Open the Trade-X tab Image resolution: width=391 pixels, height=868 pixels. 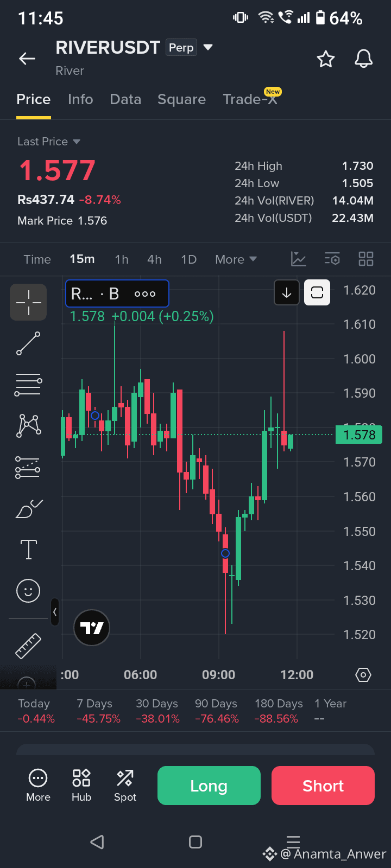pos(250,99)
